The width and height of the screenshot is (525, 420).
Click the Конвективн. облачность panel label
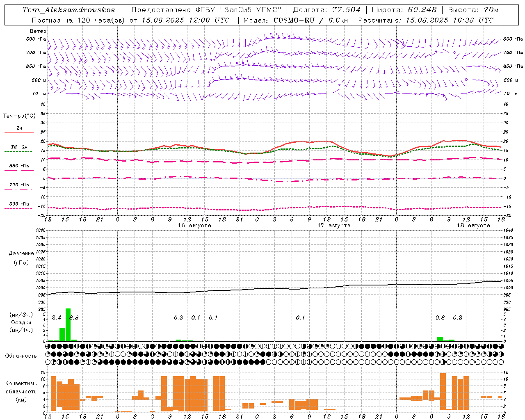tap(21, 391)
